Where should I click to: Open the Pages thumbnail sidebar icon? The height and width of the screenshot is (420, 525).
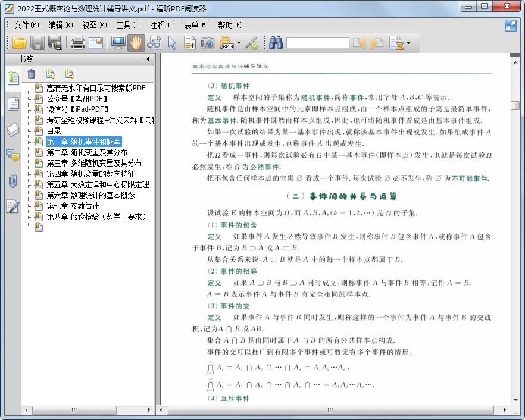tap(13, 104)
